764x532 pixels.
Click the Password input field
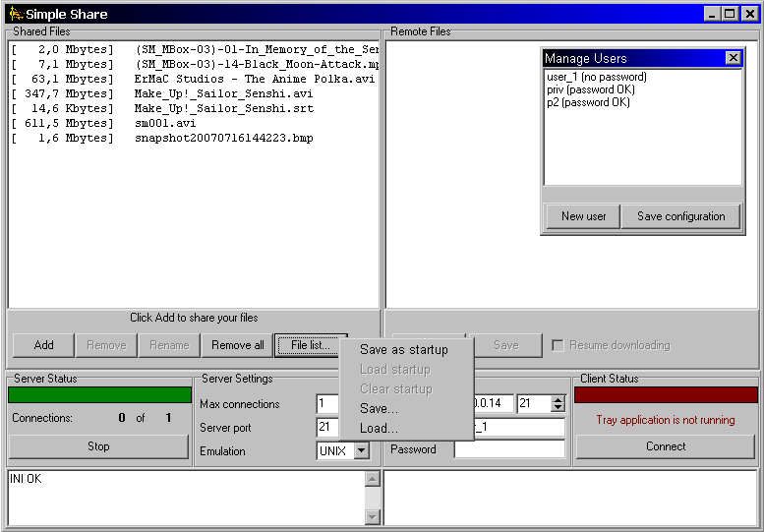coord(508,449)
